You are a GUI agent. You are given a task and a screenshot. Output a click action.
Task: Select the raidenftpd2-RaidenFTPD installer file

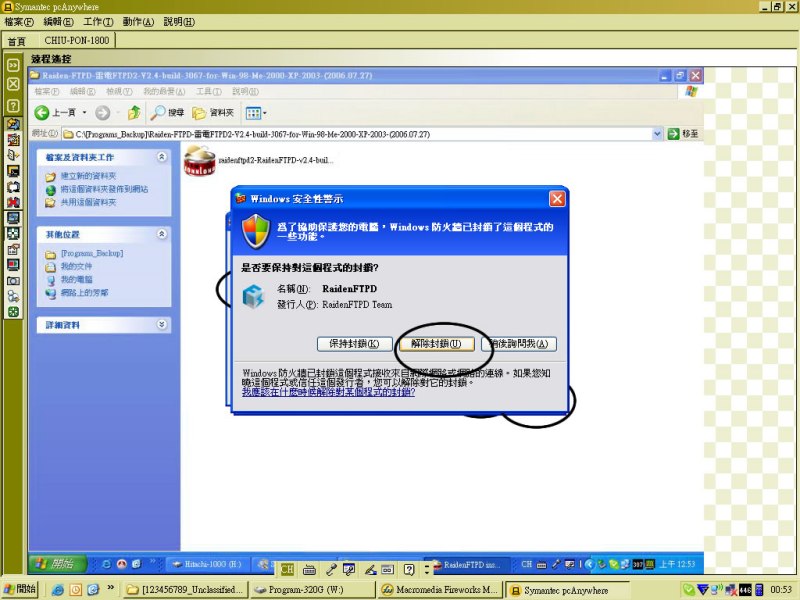[x=258, y=160]
